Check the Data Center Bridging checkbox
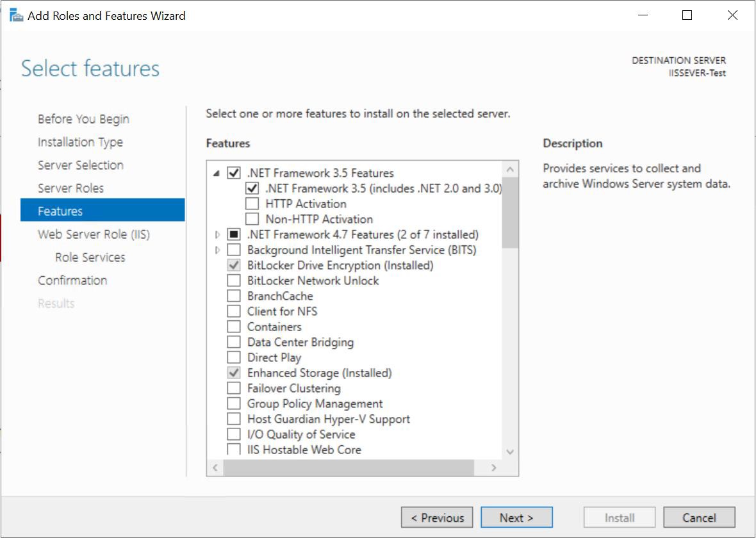Image resolution: width=756 pixels, height=538 pixels. [234, 342]
